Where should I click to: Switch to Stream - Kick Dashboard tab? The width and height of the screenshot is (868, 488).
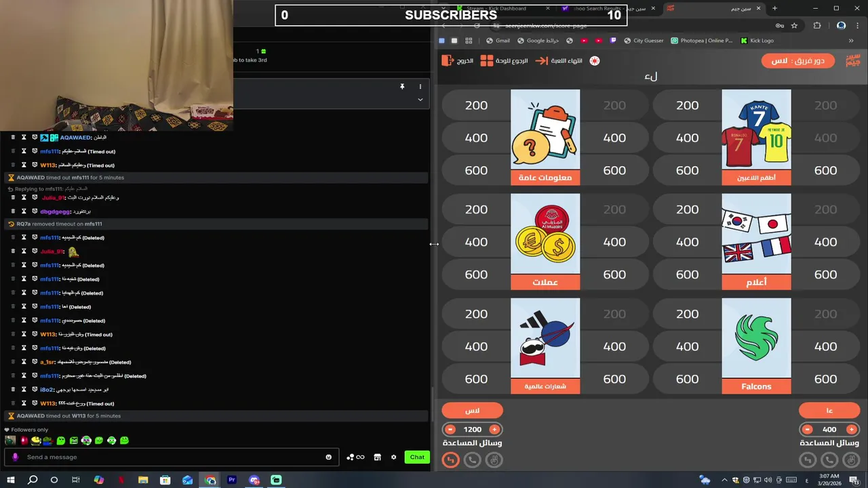[x=502, y=8]
